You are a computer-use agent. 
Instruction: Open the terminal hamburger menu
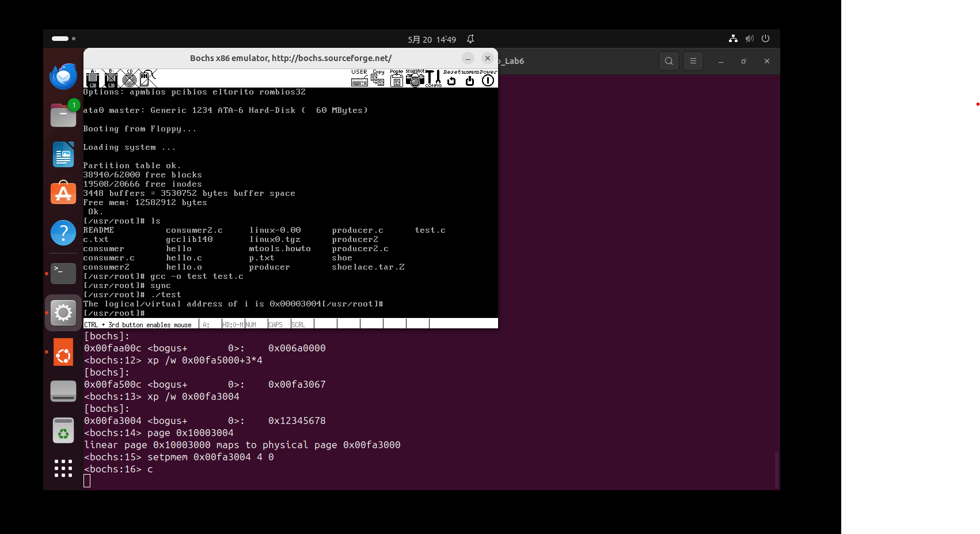(693, 61)
